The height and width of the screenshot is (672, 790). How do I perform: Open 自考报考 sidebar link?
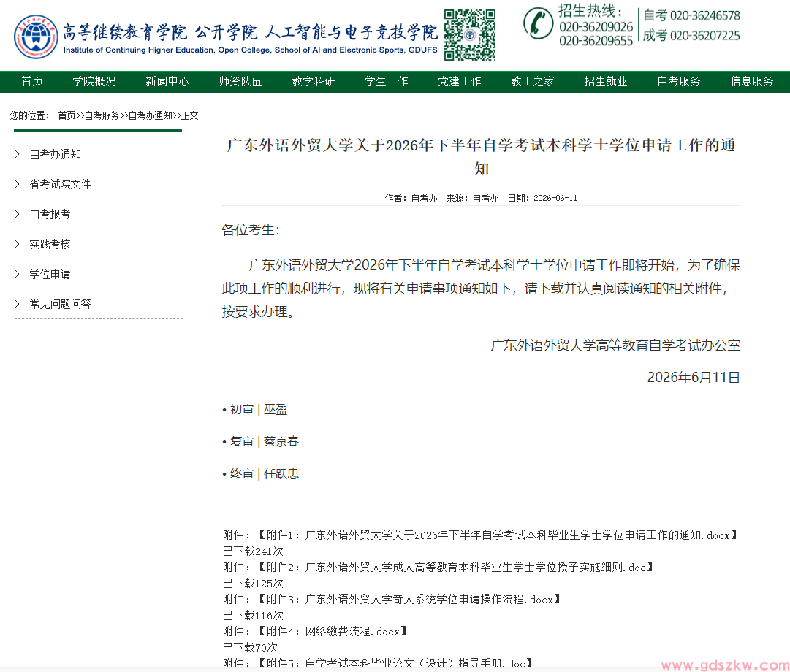(x=50, y=215)
